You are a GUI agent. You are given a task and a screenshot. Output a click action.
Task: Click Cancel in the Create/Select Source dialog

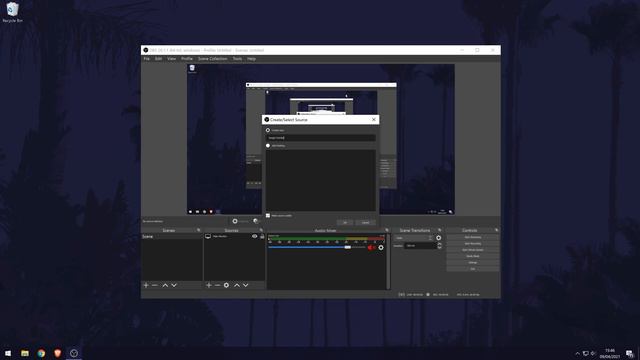(365, 222)
